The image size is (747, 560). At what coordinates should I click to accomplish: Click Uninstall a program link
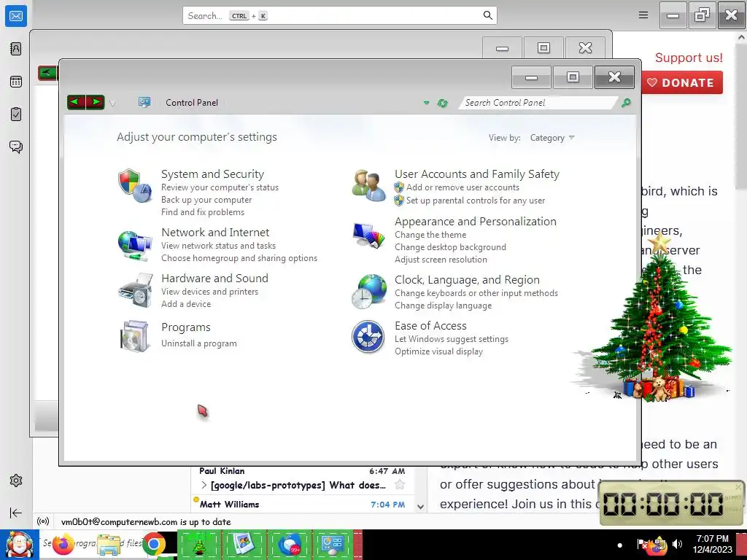click(198, 343)
